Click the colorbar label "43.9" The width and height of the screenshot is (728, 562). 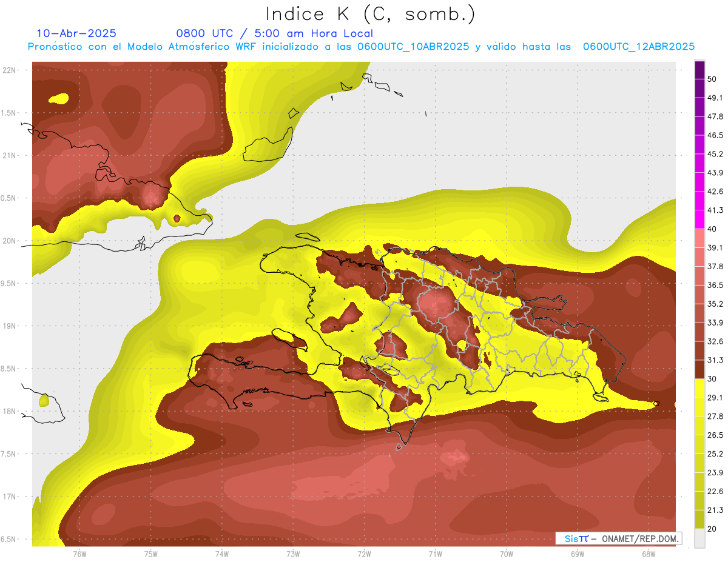point(715,173)
